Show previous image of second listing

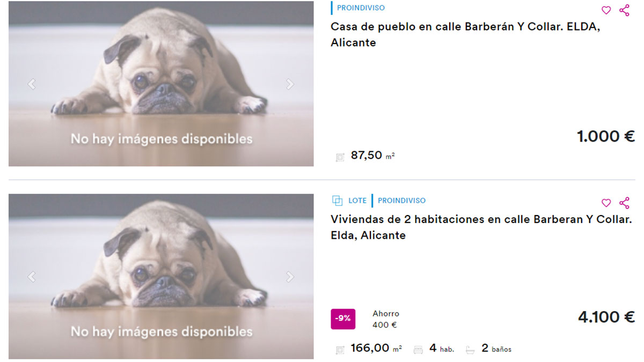(32, 276)
